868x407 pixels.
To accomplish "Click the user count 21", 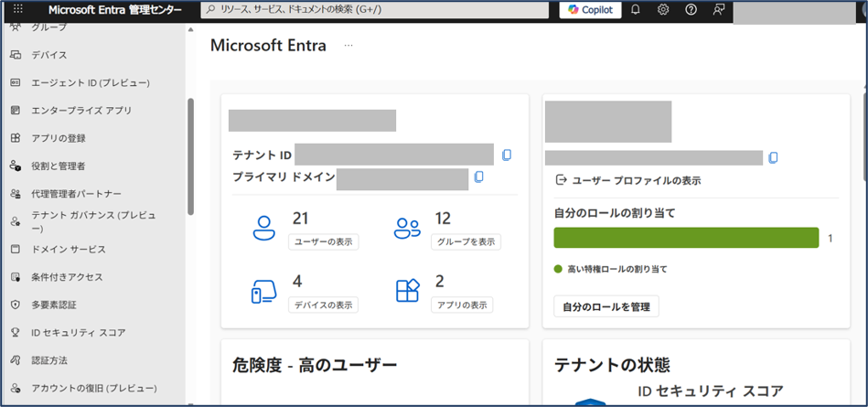I will (300, 219).
